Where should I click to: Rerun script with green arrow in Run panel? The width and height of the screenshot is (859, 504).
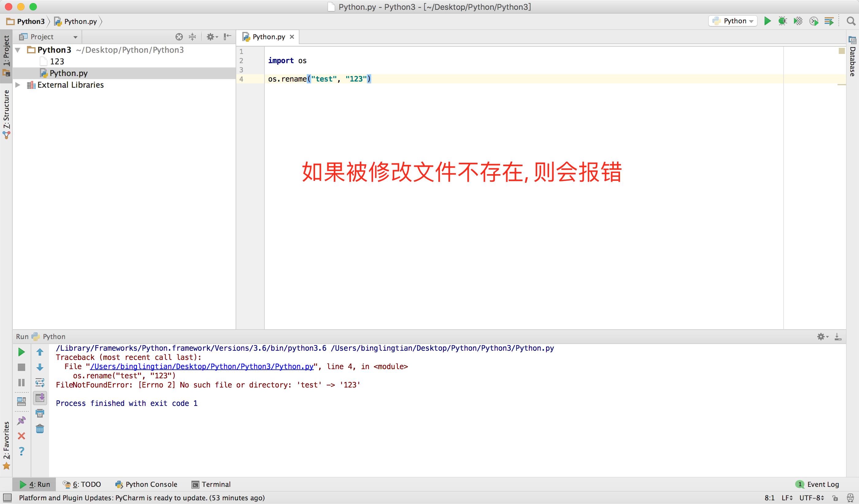(x=21, y=352)
